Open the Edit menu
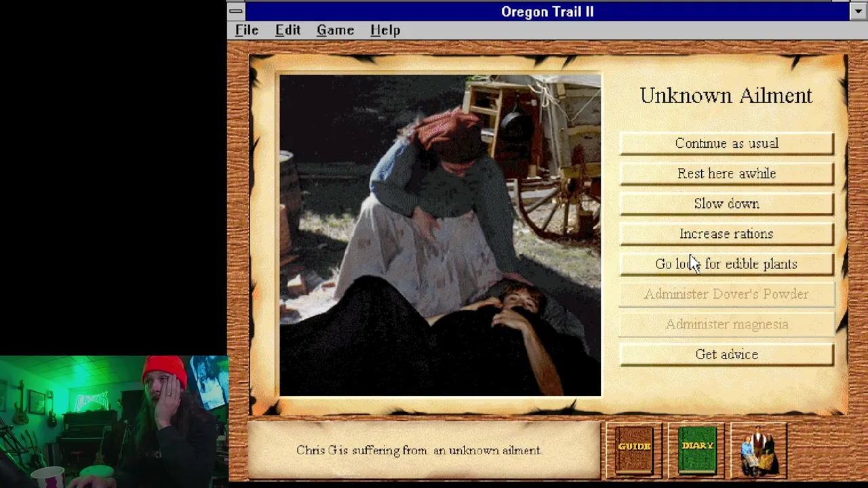The width and height of the screenshot is (868, 488). (288, 30)
